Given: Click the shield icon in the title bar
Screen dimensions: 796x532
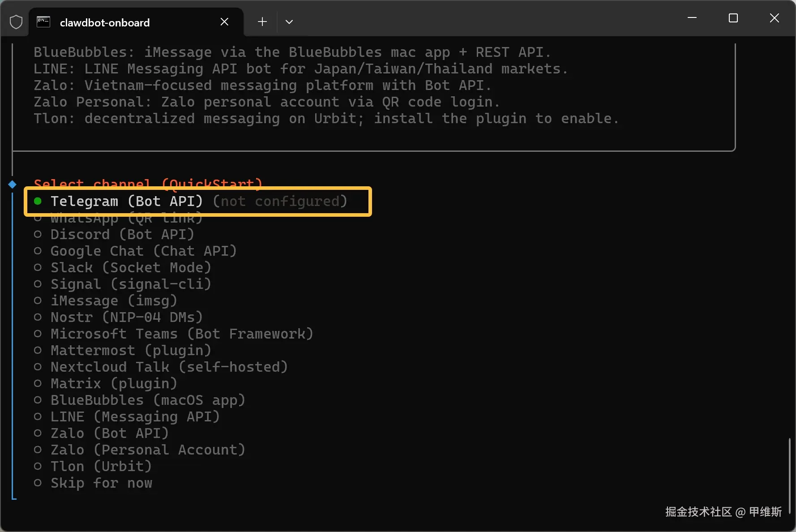Looking at the screenshot, I should [16, 22].
